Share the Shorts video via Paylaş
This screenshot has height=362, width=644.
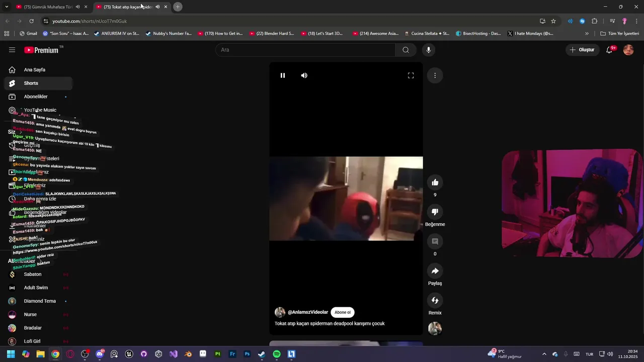point(435,271)
